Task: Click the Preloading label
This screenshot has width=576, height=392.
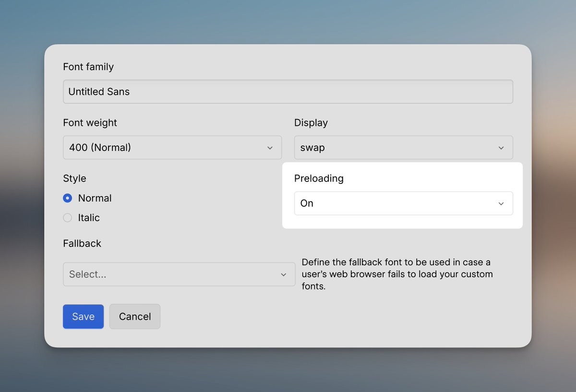Action: 319,178
